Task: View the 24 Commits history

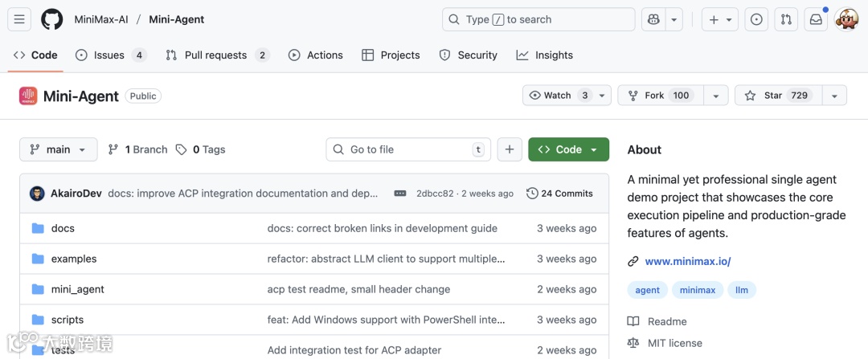Action: pyautogui.click(x=559, y=194)
